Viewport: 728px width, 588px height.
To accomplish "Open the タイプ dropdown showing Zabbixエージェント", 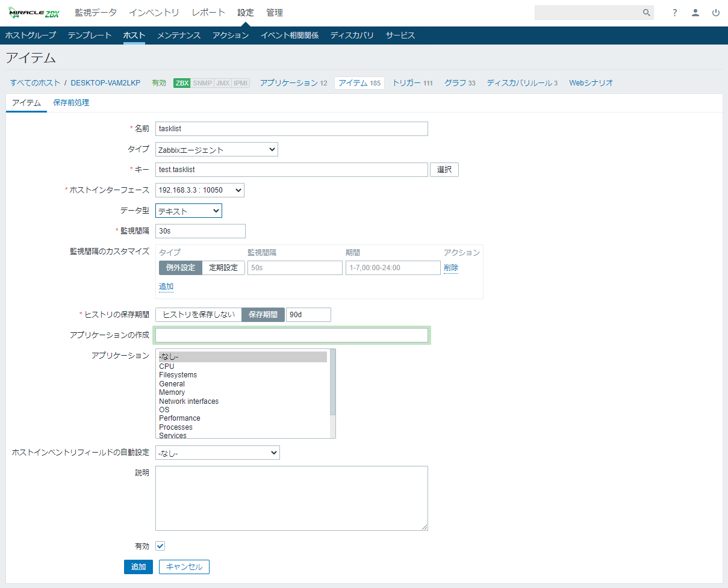I will point(216,150).
